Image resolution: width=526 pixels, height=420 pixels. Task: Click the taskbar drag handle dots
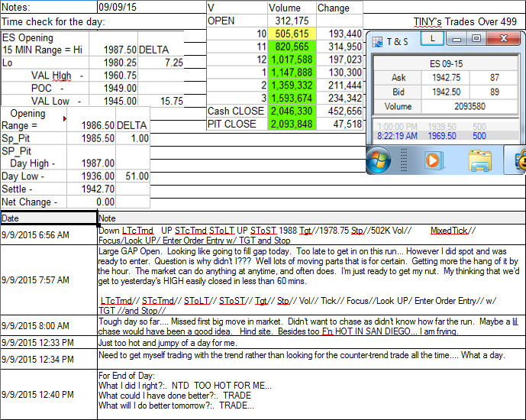[404, 160]
